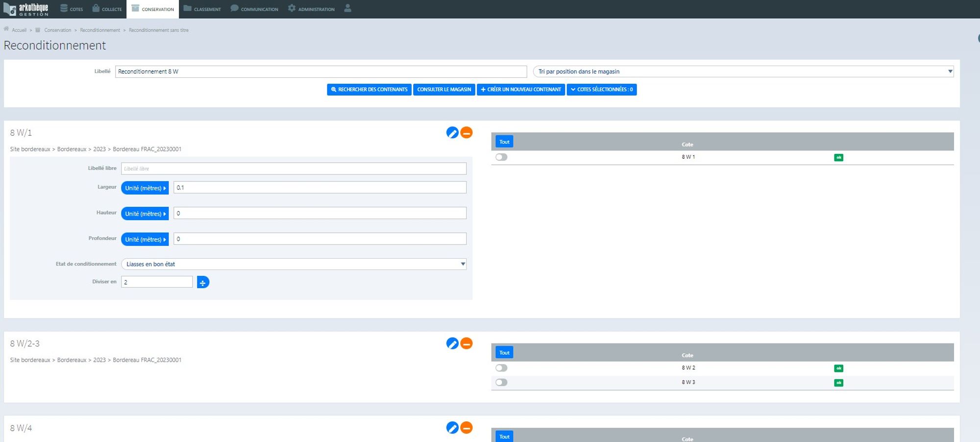Open the Administration menu
This screenshot has height=442, width=980.
pyautogui.click(x=311, y=9)
